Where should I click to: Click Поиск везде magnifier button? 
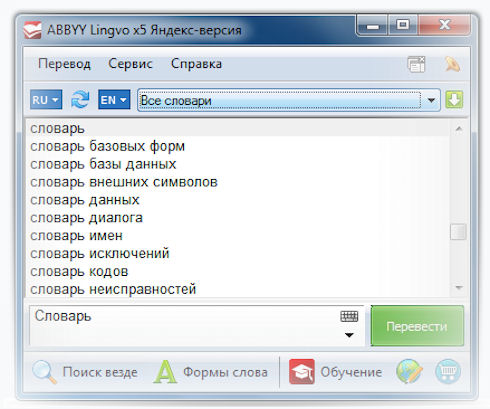(x=85, y=372)
